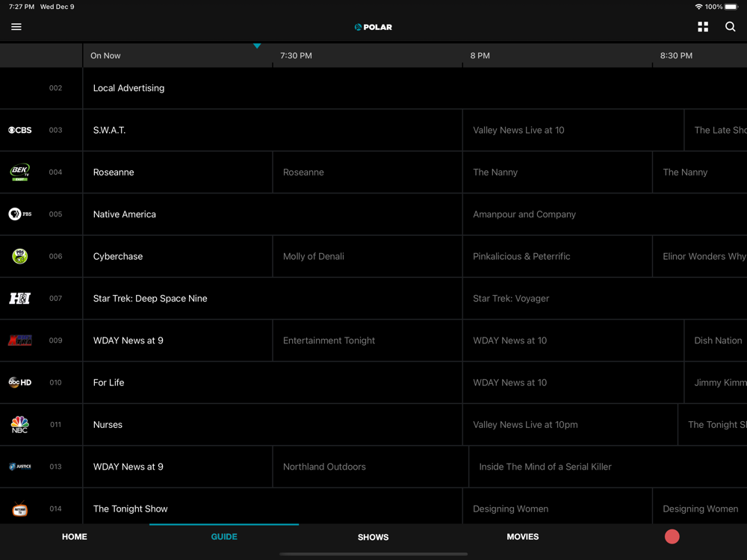Open Local Advertising on channel 002
This screenshot has width=747, height=560.
click(x=415, y=88)
